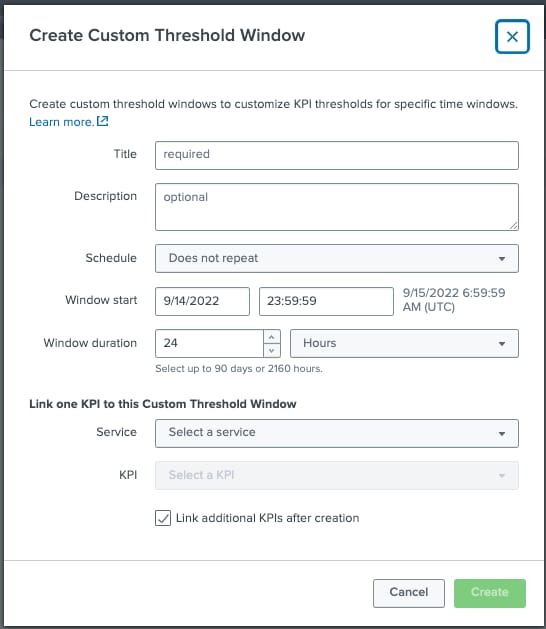This screenshot has height=629, width=546.
Task: Increase window duration with up stepper arrow
Action: tap(272, 337)
